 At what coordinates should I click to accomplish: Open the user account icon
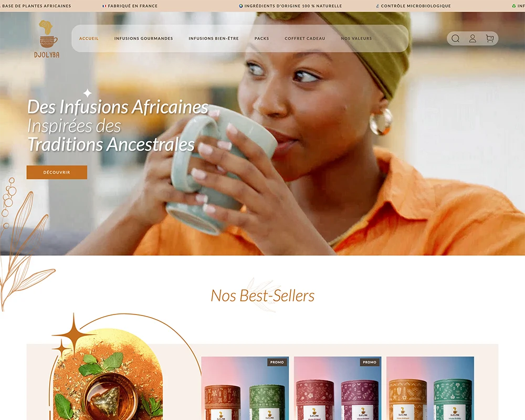[472, 38]
